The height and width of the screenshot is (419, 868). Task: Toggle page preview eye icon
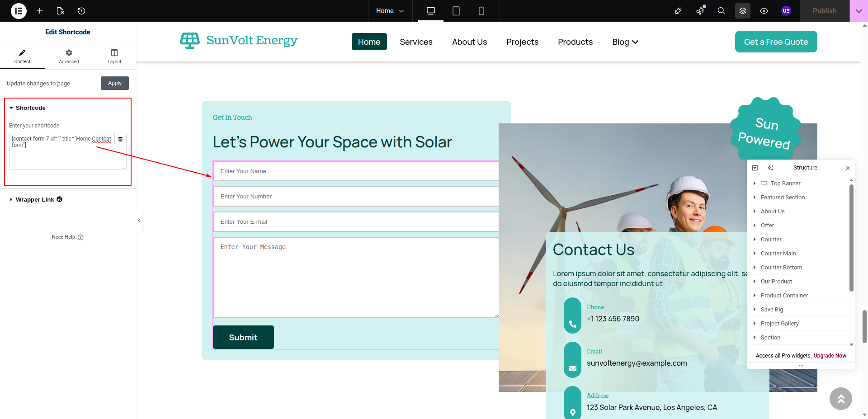(764, 11)
